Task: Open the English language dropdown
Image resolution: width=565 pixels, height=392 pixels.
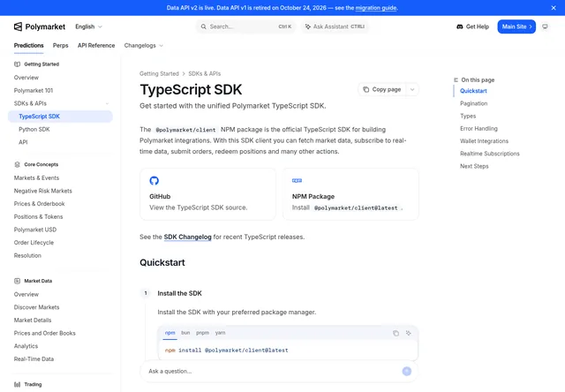Action: pos(88,26)
